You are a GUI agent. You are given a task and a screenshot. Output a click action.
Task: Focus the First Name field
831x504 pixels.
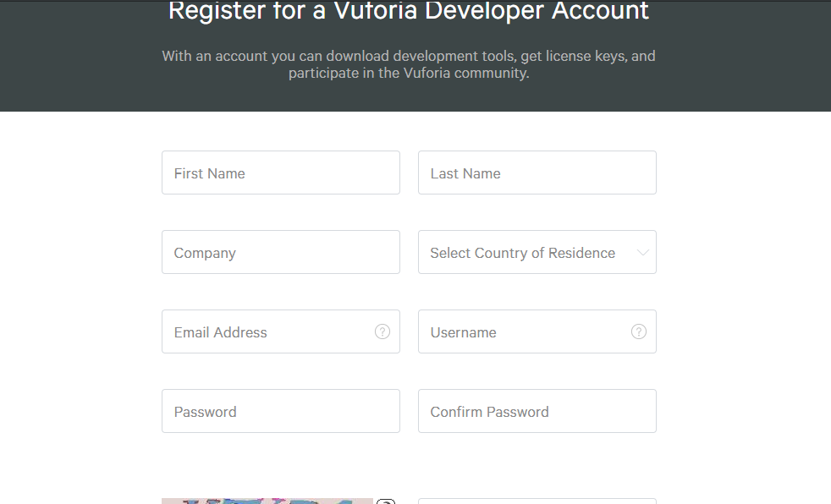click(x=281, y=173)
